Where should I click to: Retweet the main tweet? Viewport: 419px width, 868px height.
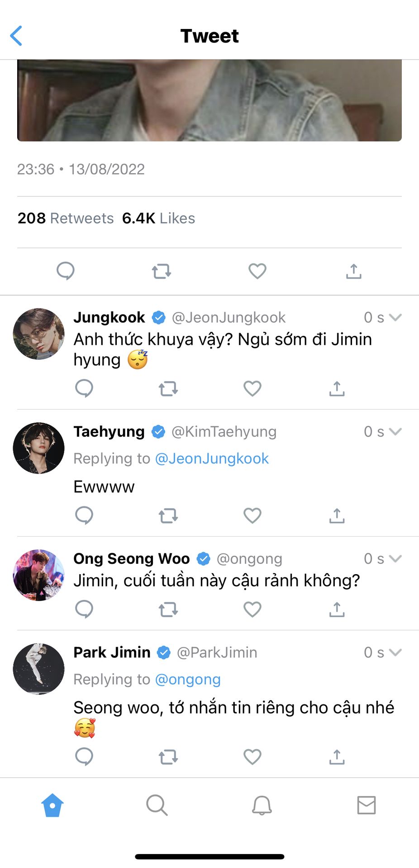[161, 271]
